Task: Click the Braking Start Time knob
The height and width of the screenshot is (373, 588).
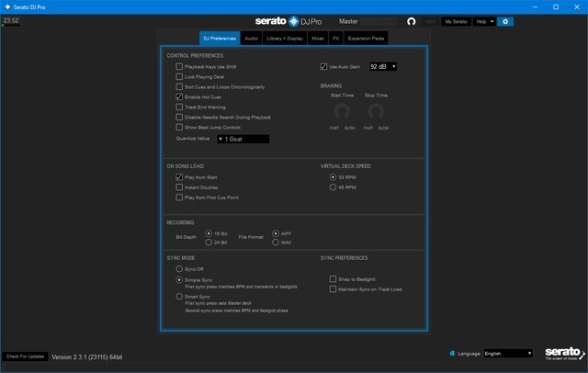Action: (x=342, y=111)
